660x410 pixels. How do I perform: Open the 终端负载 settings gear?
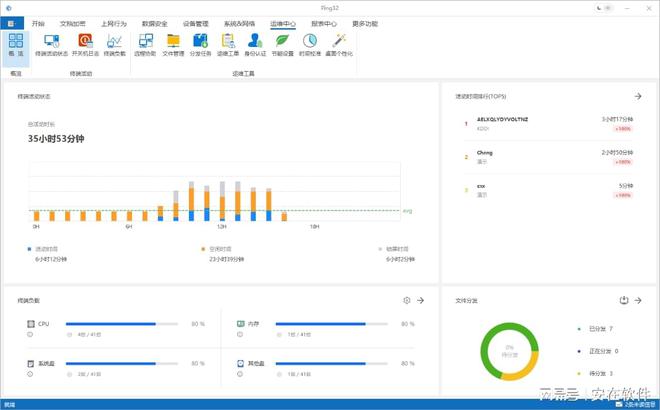point(406,300)
